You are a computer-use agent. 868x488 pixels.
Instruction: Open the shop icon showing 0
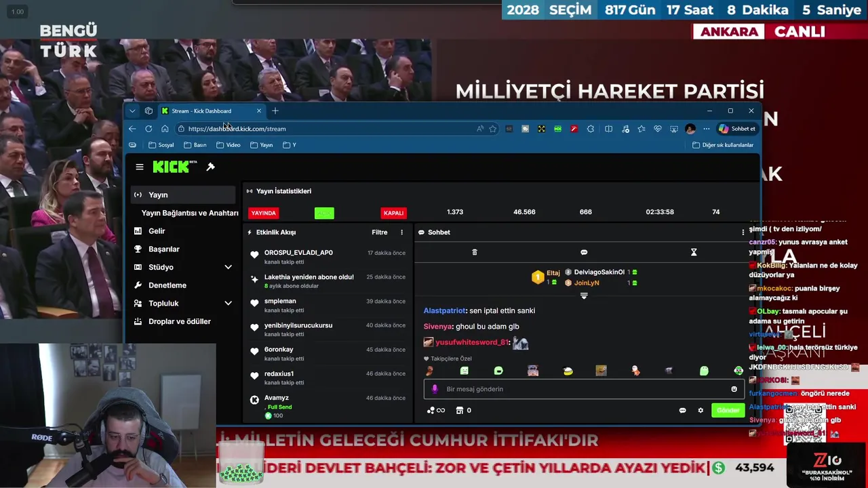[x=464, y=410]
